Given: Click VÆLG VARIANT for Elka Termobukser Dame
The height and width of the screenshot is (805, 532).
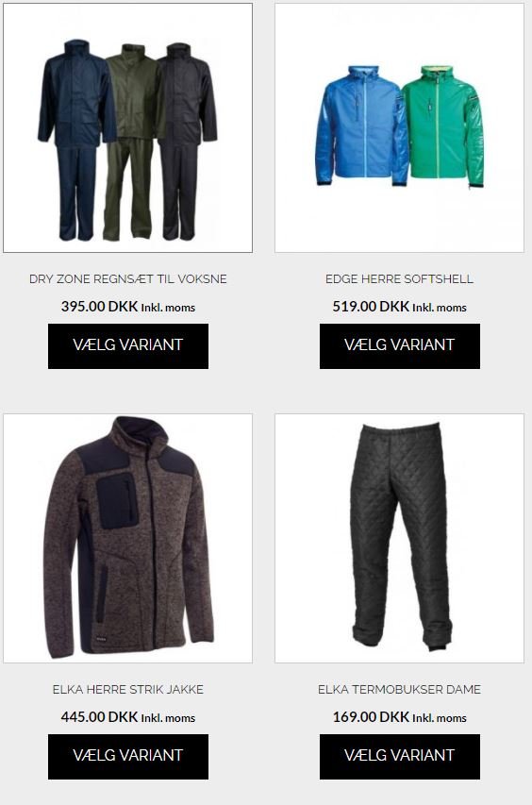Looking at the screenshot, I should [399, 757].
